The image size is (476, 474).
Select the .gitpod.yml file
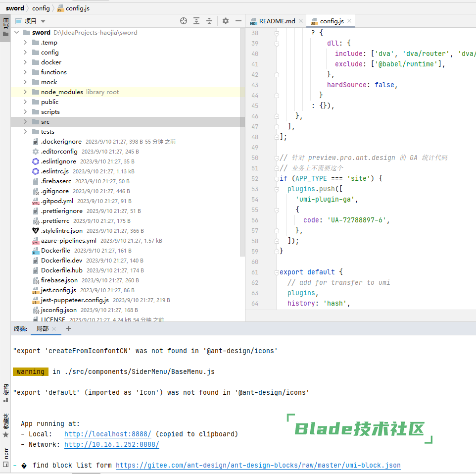pos(57,201)
